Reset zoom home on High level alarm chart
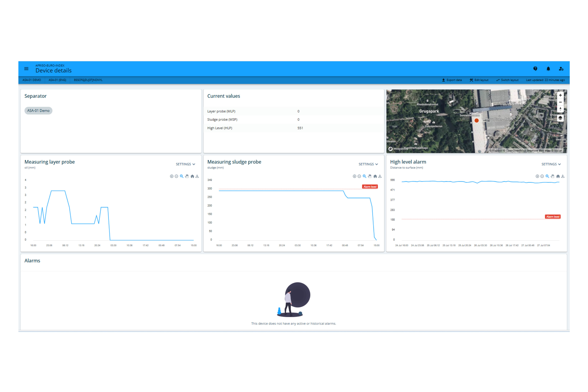The width and height of the screenshot is (588, 392). click(x=558, y=176)
